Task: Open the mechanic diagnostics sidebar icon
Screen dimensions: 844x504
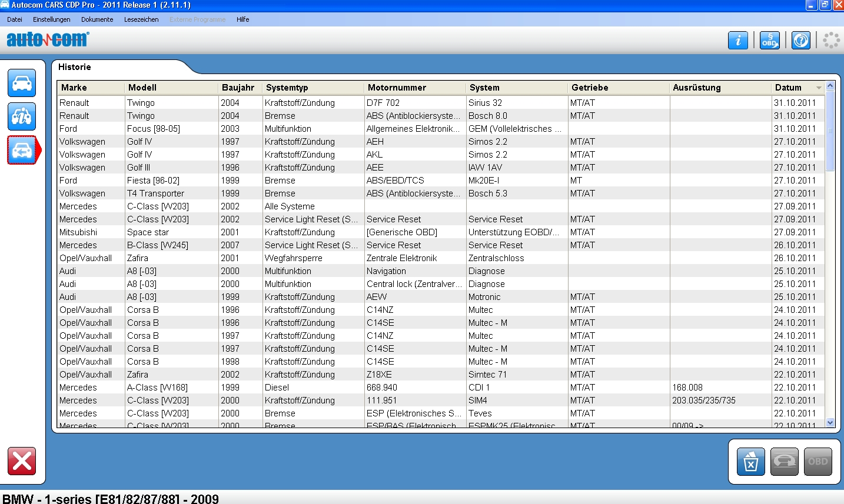Action: [x=22, y=116]
